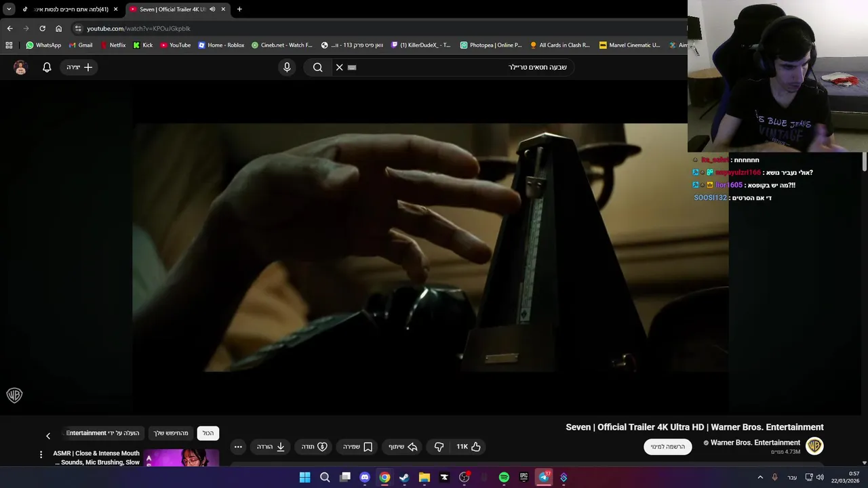Open the three-dot more actions menu under video

point(238,447)
